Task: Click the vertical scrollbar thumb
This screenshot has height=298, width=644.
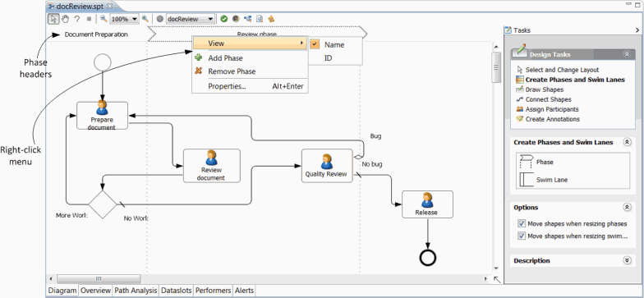Action: (496, 67)
